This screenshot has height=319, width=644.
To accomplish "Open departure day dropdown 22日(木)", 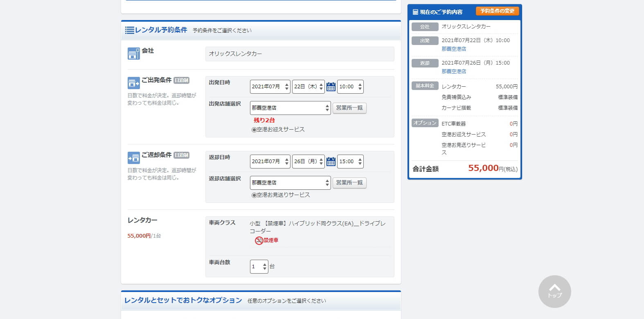I will coord(308,87).
